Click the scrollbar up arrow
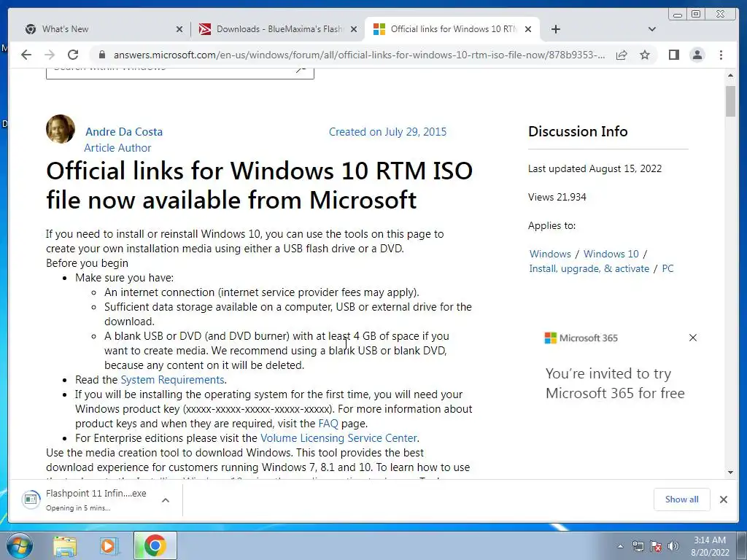The width and height of the screenshot is (747, 560). (x=731, y=75)
